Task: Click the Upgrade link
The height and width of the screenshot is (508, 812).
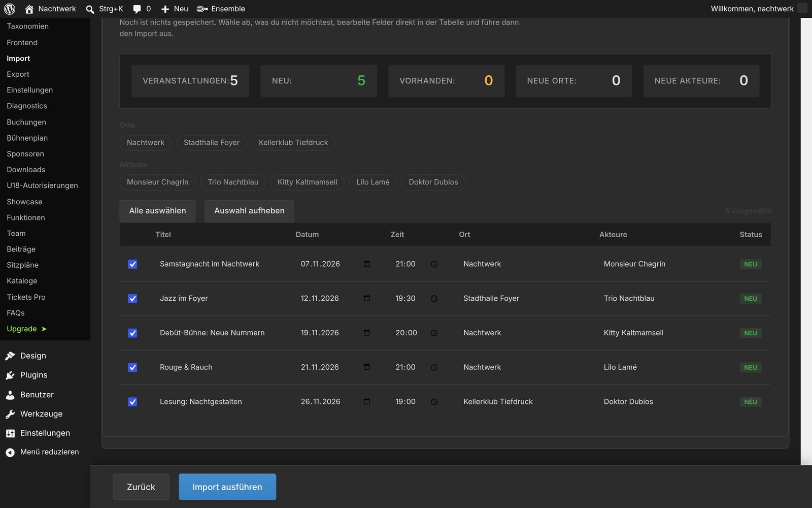Action: (x=26, y=329)
